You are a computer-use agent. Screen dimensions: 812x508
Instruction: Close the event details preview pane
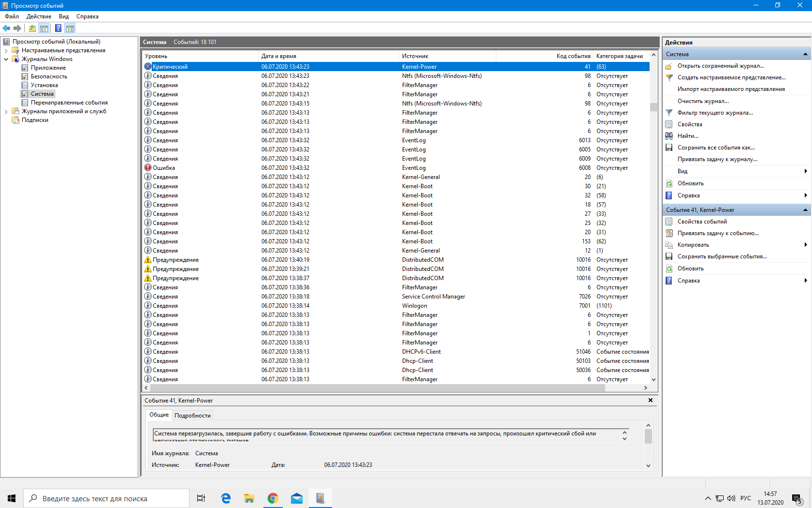[x=651, y=400]
